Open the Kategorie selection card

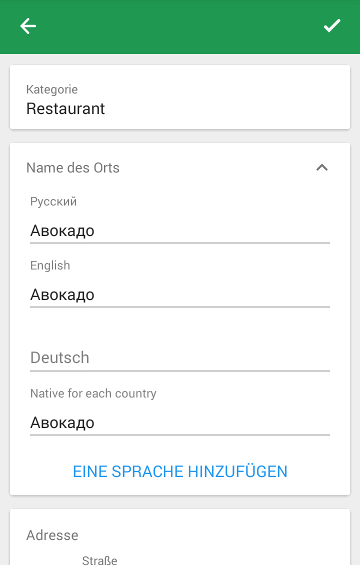click(x=180, y=97)
